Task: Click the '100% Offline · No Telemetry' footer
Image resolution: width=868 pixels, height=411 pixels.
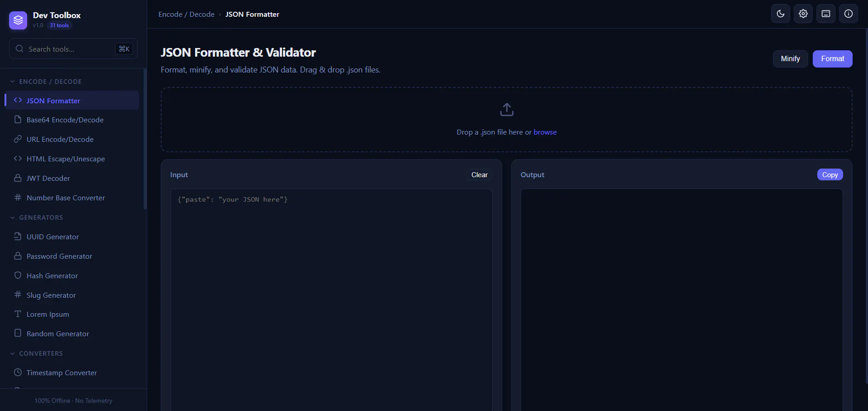Action: [x=73, y=401]
